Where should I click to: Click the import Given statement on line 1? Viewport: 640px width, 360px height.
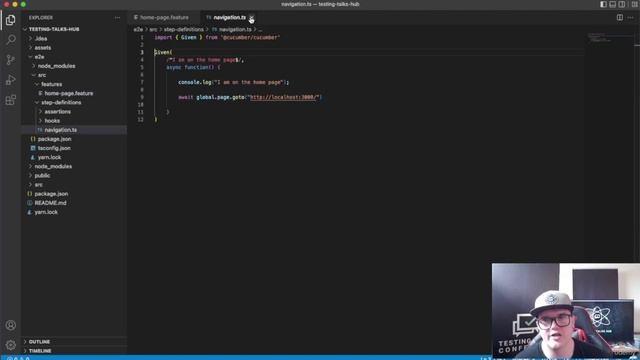click(217, 37)
